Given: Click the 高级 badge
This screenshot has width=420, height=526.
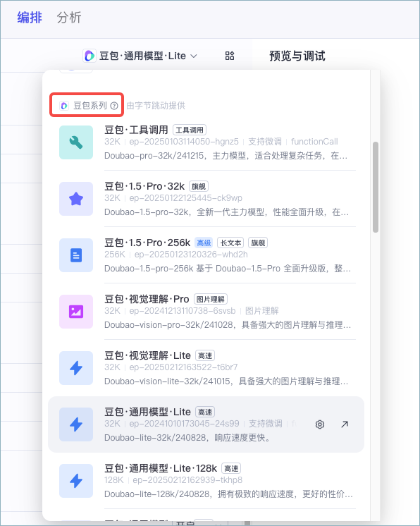Looking at the screenshot, I should (x=204, y=243).
